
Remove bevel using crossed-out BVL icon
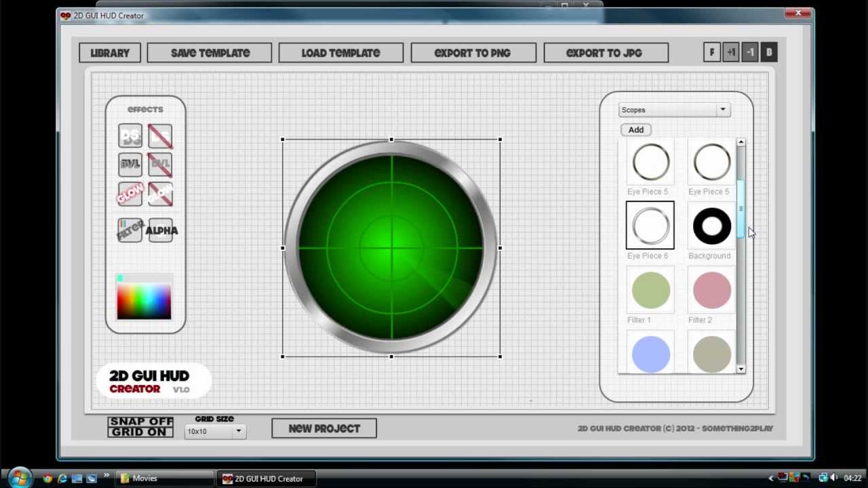tap(160, 164)
